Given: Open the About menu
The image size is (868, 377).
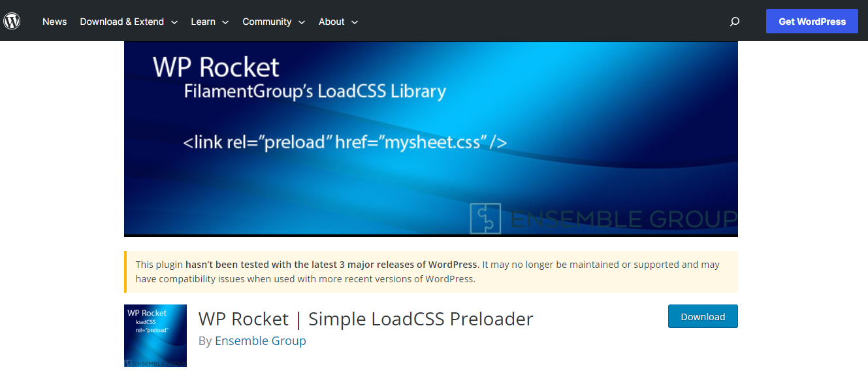Looking at the screenshot, I should coord(332,22).
